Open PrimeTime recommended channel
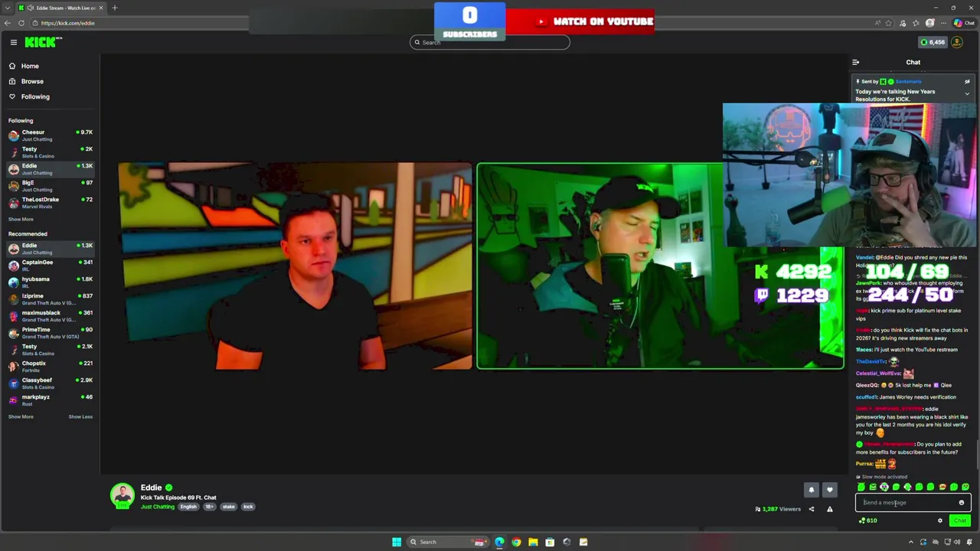Image resolution: width=980 pixels, height=551 pixels. [50, 333]
